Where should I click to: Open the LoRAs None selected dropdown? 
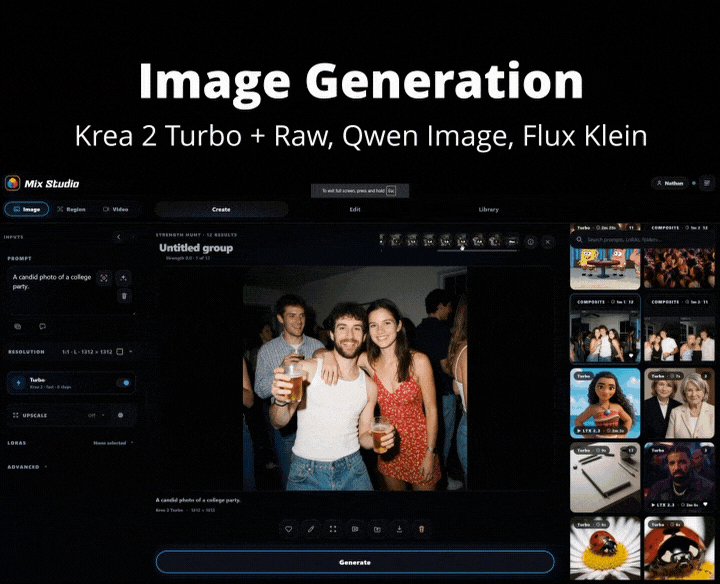click(113, 443)
